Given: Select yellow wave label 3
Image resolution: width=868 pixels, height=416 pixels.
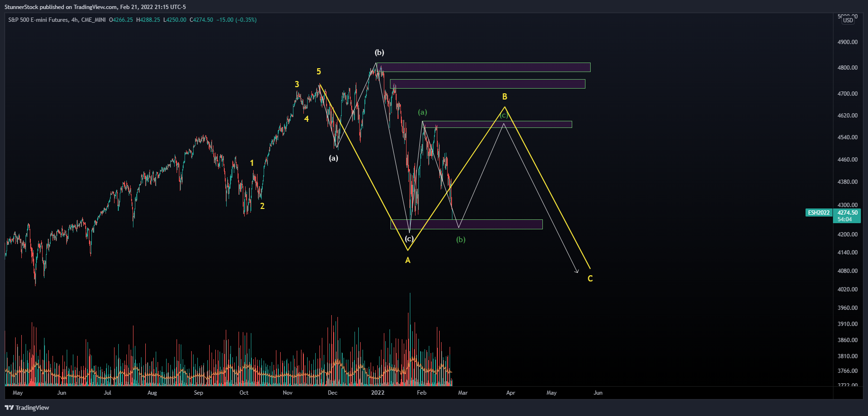Looking at the screenshot, I should [297, 84].
